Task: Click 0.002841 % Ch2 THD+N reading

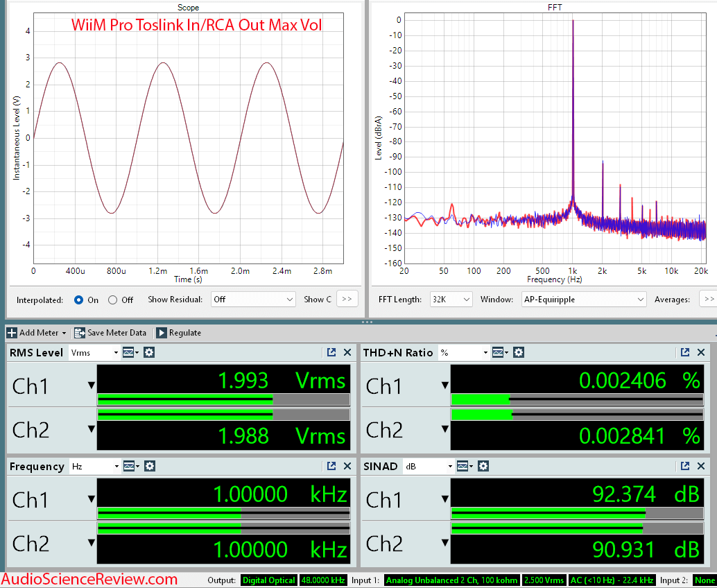Action: point(639,435)
